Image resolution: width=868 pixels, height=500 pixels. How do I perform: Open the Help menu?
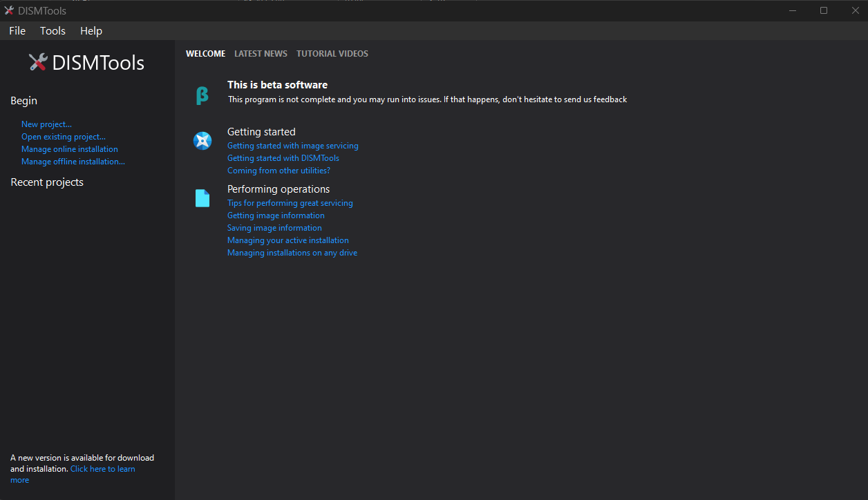click(91, 30)
